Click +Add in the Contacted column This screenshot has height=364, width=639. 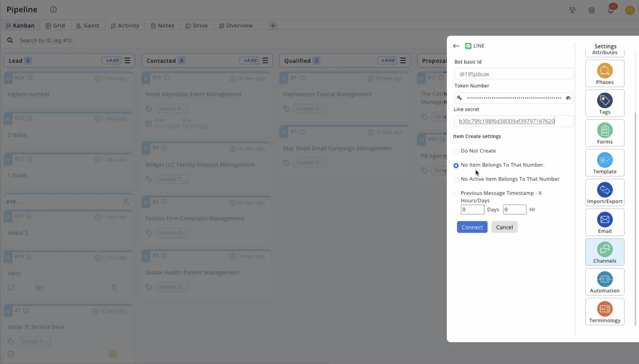pos(249,60)
